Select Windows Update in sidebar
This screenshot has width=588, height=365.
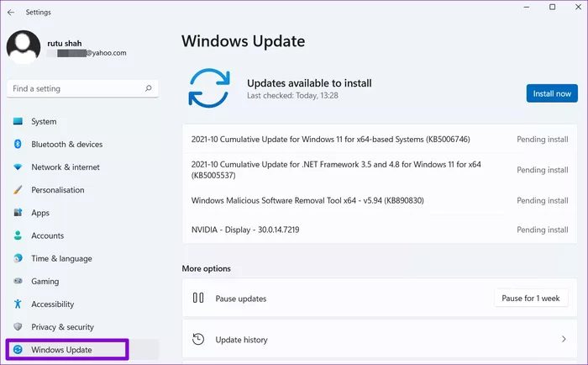click(x=82, y=350)
